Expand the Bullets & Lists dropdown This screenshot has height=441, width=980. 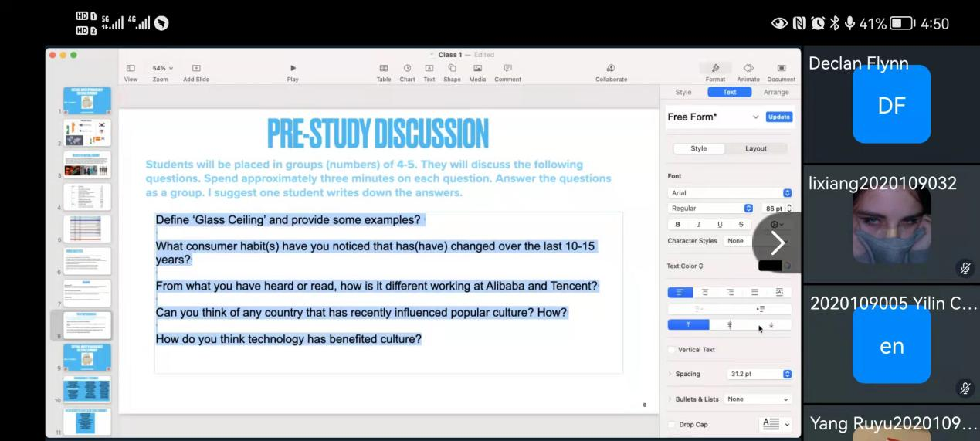click(758, 399)
